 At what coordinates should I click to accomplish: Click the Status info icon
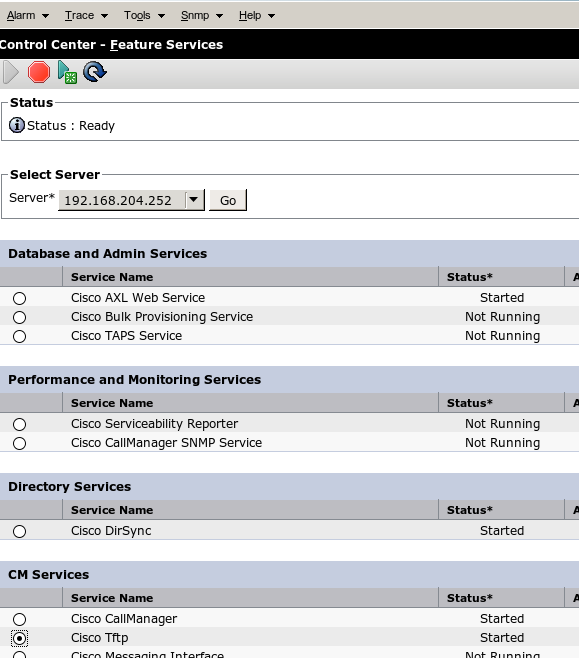click(x=17, y=125)
